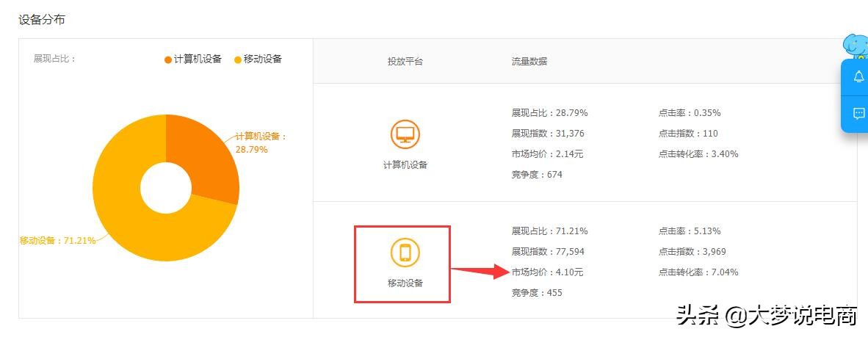Click 移动设备 label under the phone icon
This screenshot has height=337, width=868.
(405, 283)
